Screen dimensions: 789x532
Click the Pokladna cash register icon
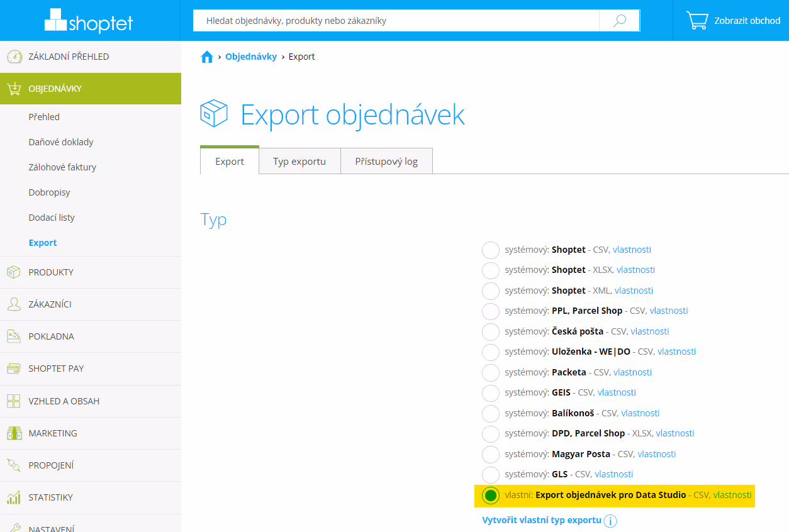click(14, 336)
